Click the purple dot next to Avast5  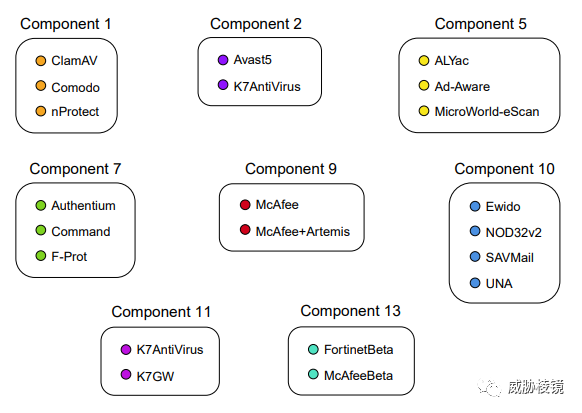[x=223, y=60]
